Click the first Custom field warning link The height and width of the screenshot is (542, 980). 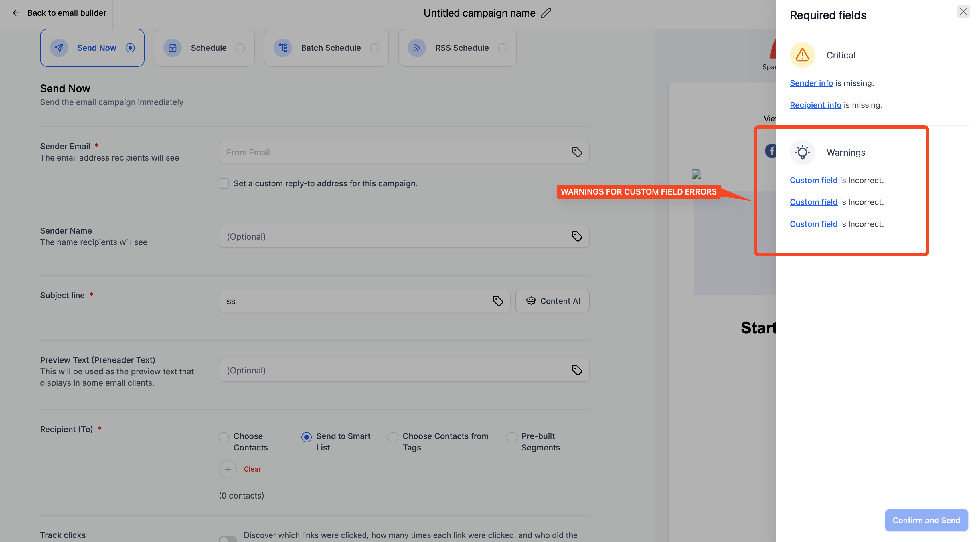pyautogui.click(x=813, y=180)
